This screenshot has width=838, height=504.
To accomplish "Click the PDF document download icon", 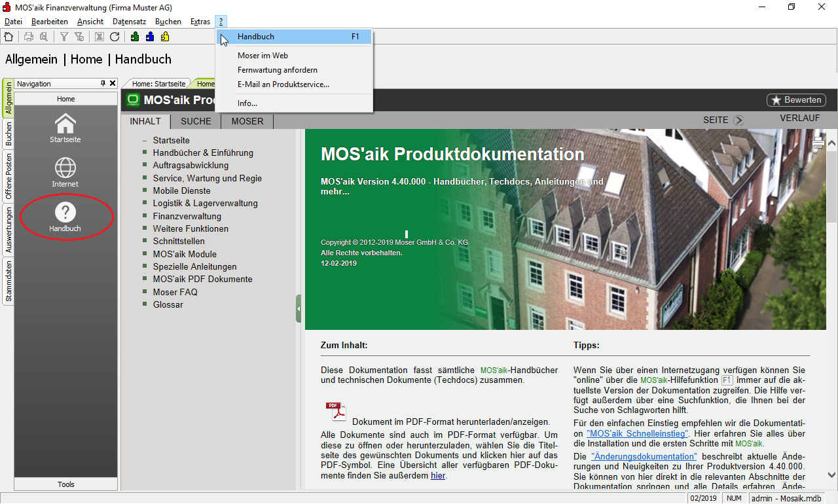I will (x=336, y=412).
